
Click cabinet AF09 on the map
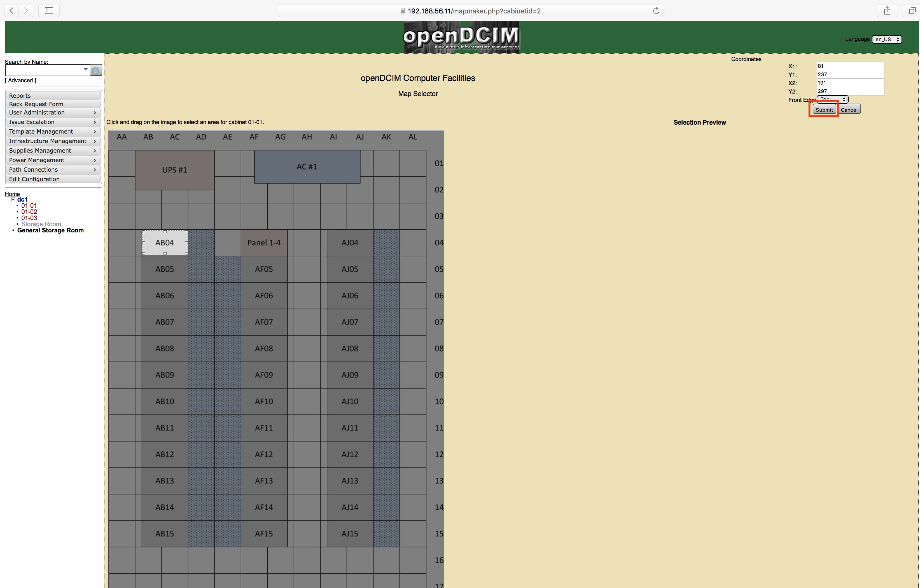264,375
